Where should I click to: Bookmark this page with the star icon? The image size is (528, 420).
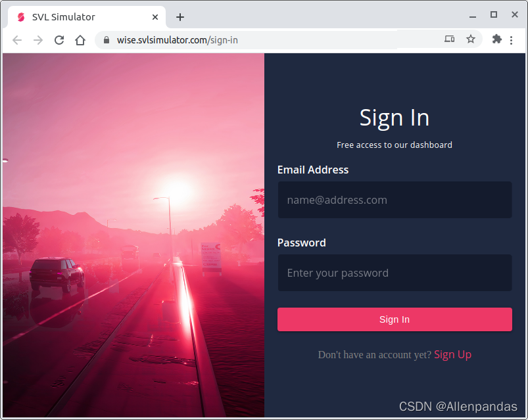(470, 39)
